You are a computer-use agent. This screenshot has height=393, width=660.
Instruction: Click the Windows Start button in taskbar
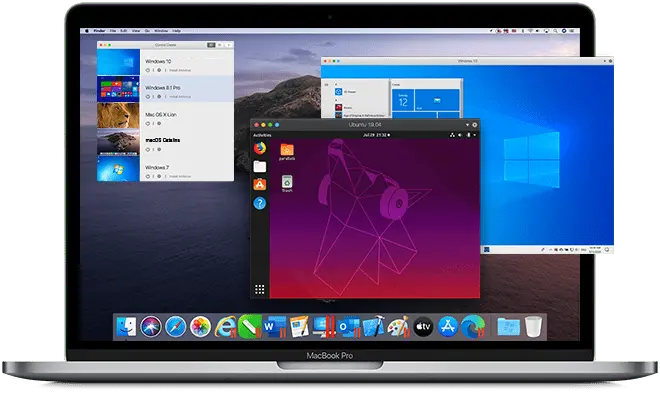[487, 250]
